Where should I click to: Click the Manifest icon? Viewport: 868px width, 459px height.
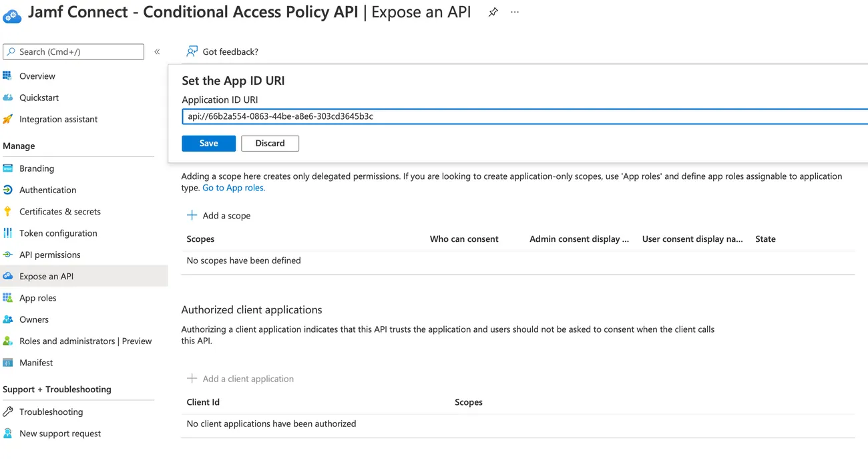tap(7, 363)
